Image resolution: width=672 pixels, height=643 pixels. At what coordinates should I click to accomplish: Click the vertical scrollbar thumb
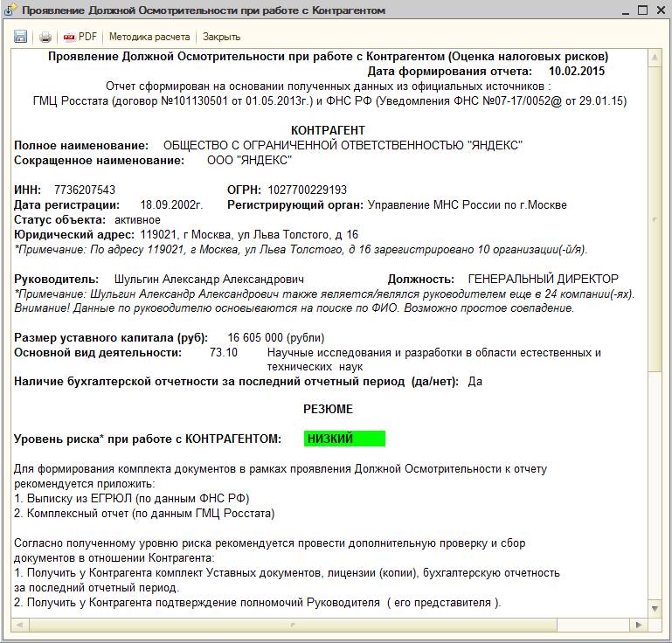pos(655,219)
